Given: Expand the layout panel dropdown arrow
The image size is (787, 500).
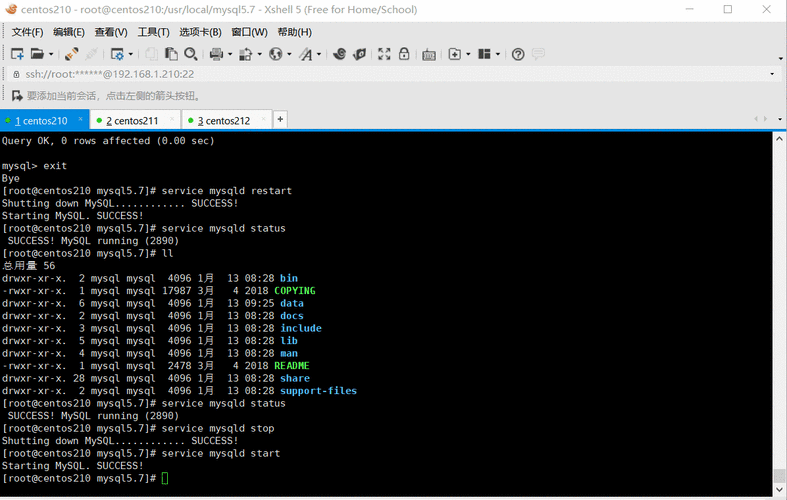Looking at the screenshot, I should pyautogui.click(x=497, y=55).
